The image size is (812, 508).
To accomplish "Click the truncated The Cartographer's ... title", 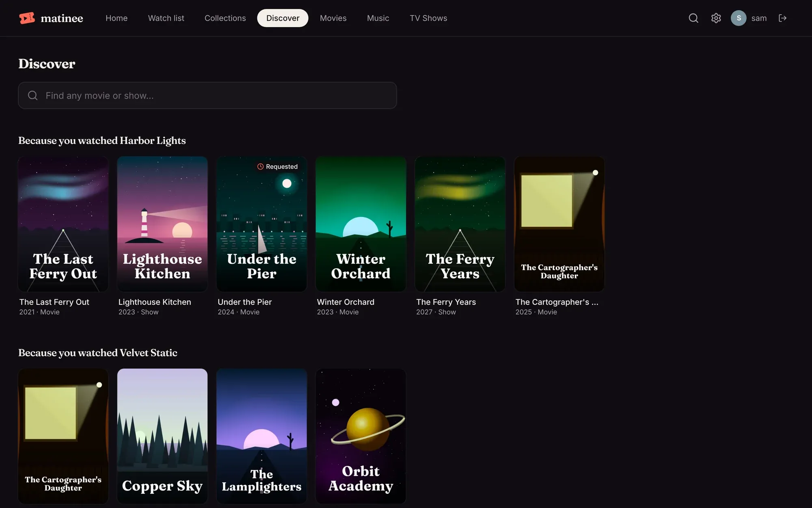I will (557, 302).
